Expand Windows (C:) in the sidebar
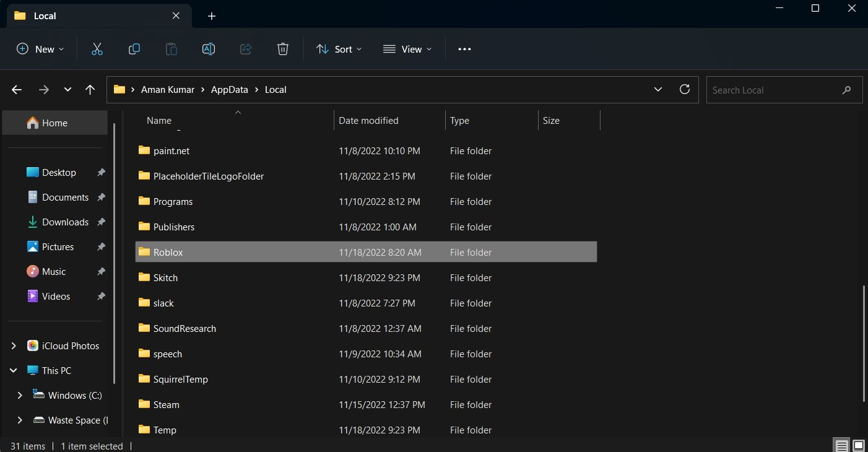The width and height of the screenshot is (868, 452). pos(19,395)
